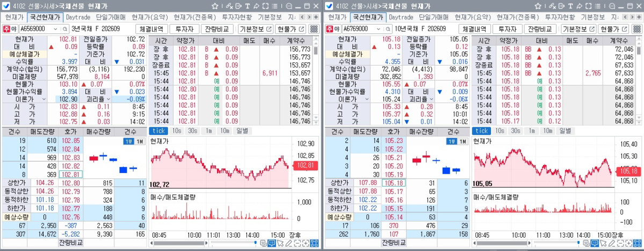Image resolution: width=644 pixels, height=251 pixels.
Task: Click the horizontal scrollbar under the left chart
Action: click(179, 243)
